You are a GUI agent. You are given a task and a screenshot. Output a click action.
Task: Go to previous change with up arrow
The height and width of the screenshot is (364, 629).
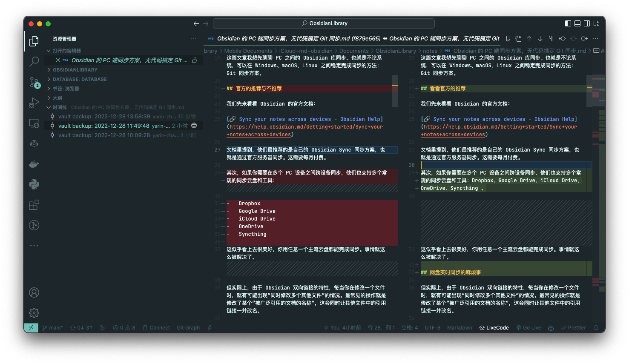click(529, 38)
